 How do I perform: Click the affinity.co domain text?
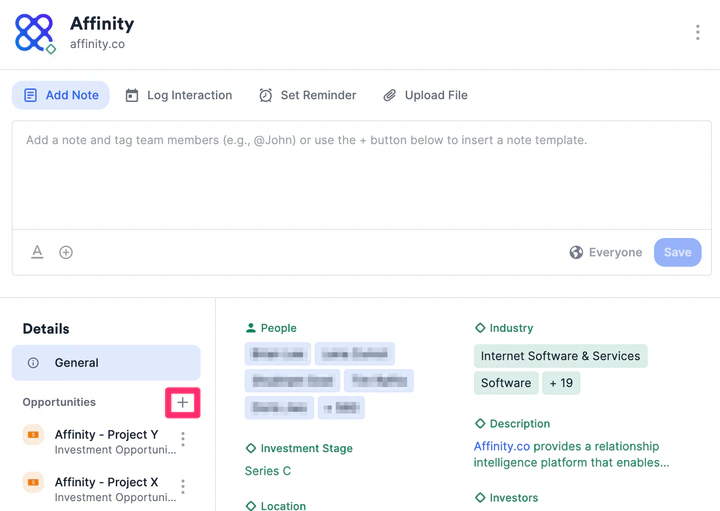coord(97,44)
